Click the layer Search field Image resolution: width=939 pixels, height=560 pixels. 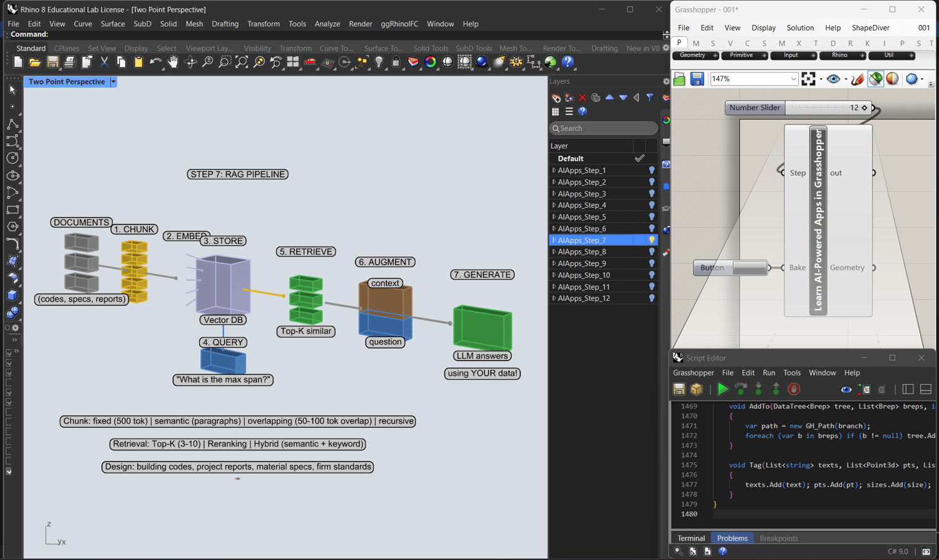603,128
